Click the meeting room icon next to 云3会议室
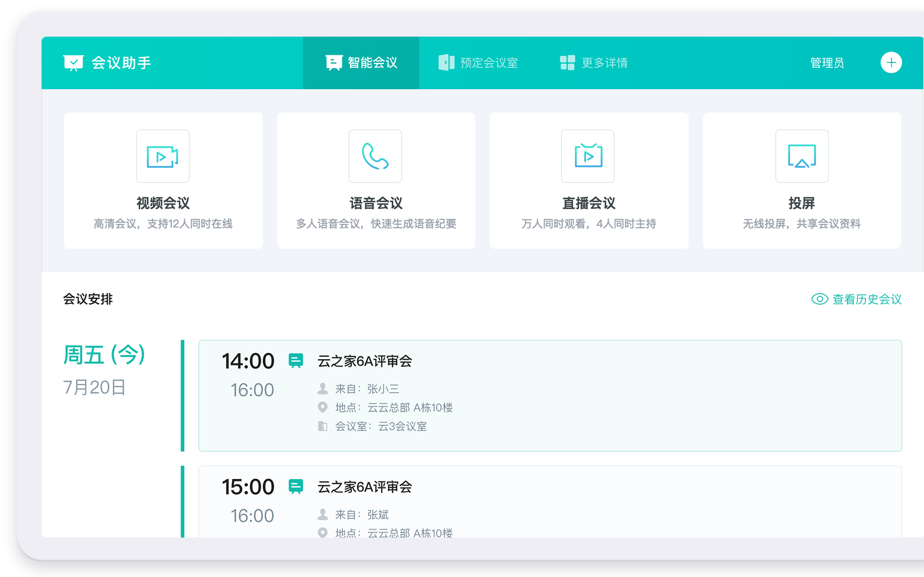924x577 pixels. 323,427
